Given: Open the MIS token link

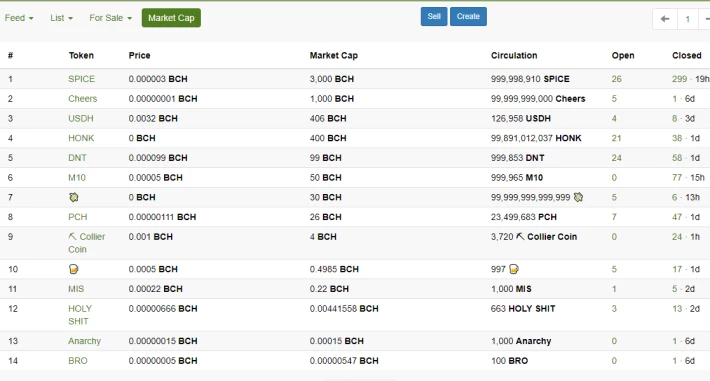Looking at the screenshot, I should point(76,289).
